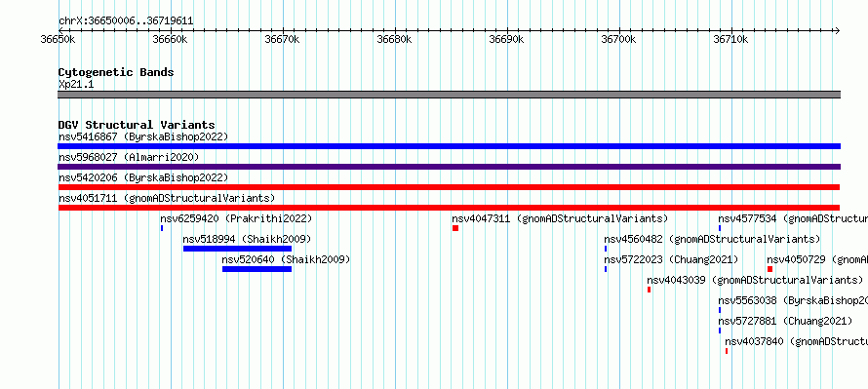
Task: Select the nsv520640 blue variant bar
Action: pos(256,269)
